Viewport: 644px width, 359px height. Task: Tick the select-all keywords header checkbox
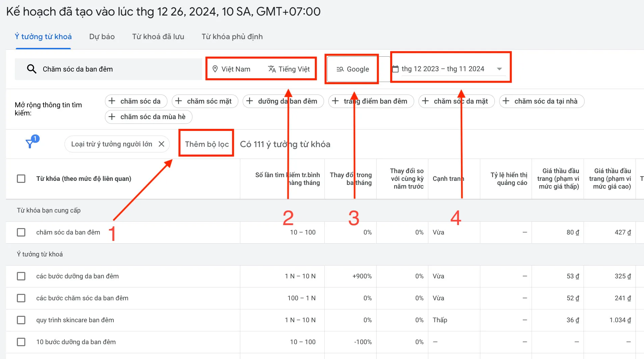point(21,178)
